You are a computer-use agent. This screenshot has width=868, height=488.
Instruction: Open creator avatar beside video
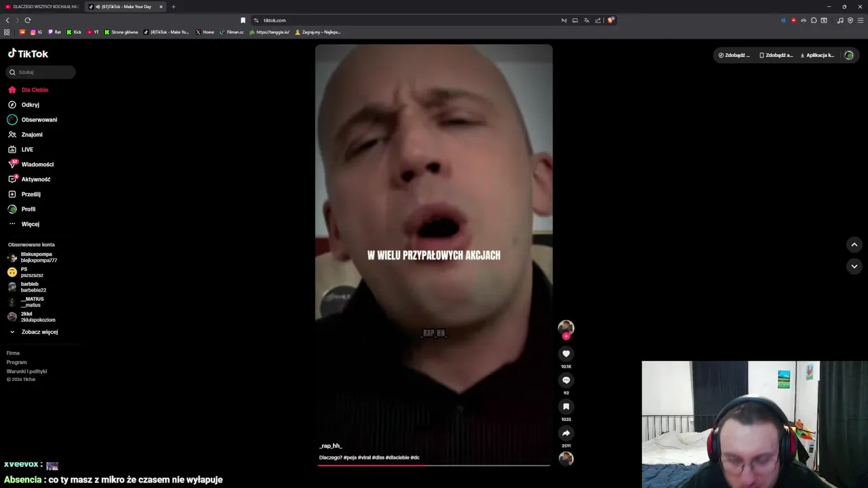point(566,327)
